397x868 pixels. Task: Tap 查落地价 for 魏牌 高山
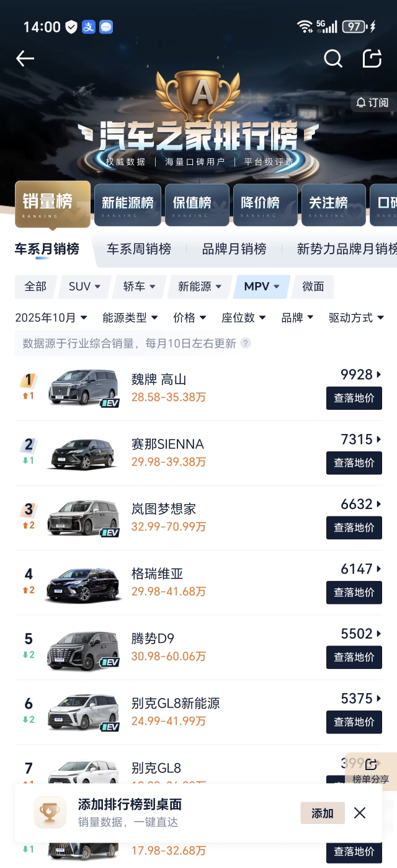[354, 398]
